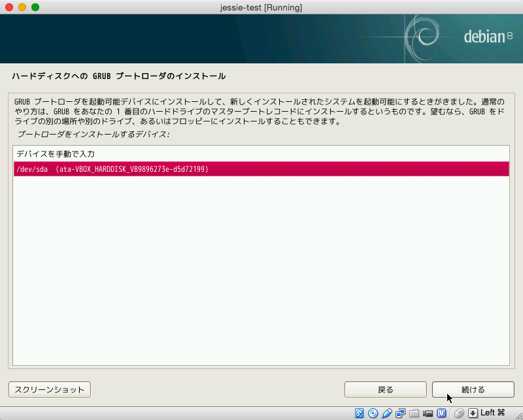Click the shared folders status icon

(414, 413)
